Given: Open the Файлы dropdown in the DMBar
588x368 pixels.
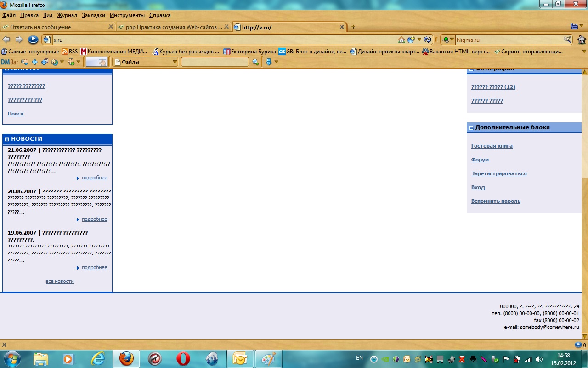Looking at the screenshot, I should tap(145, 62).
